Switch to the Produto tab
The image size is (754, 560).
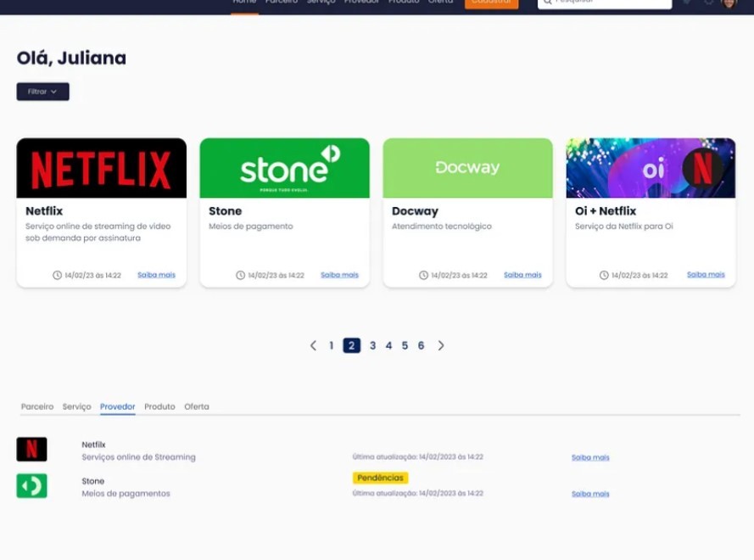pos(159,406)
